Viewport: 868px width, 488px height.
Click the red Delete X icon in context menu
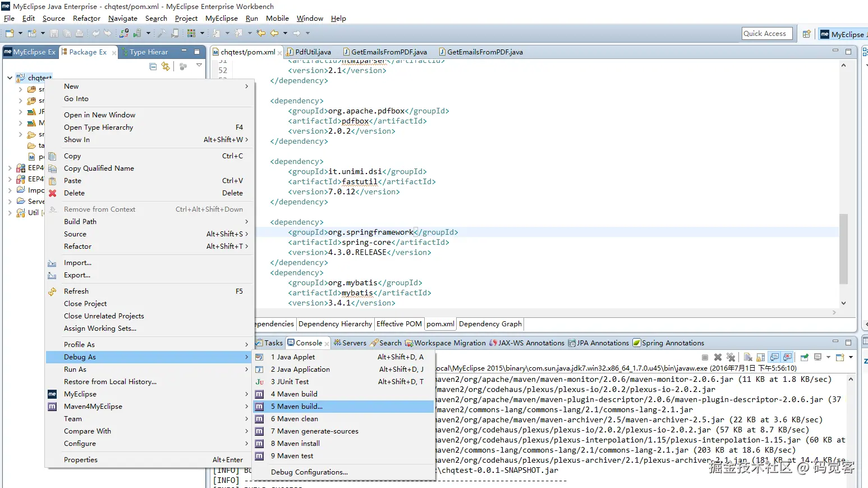53,193
